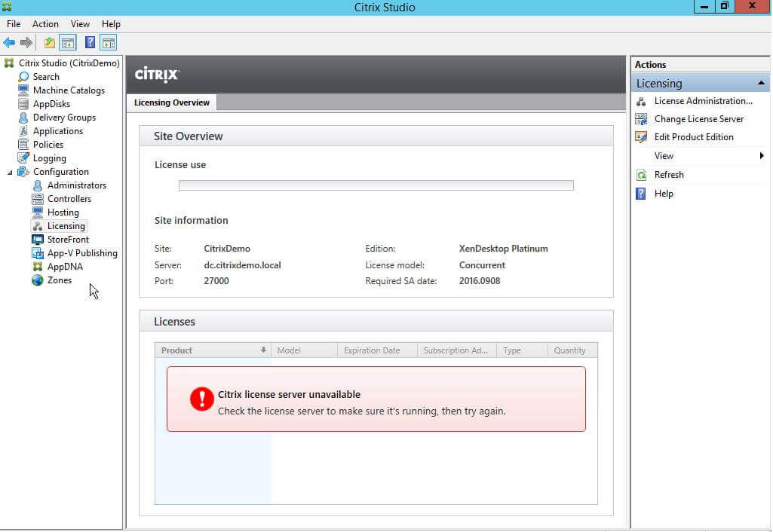Select the Controllers icon
This screenshot has height=532, width=773.
pyautogui.click(x=38, y=199)
